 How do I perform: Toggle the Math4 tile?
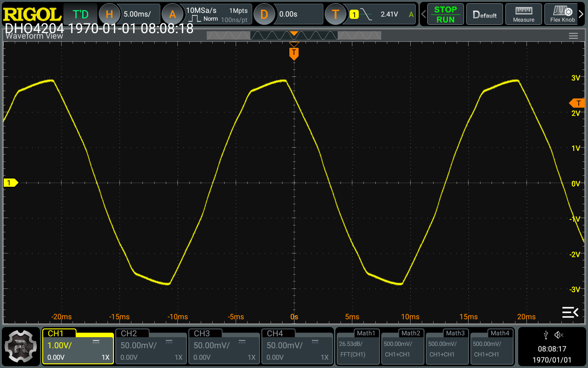pos(492,346)
